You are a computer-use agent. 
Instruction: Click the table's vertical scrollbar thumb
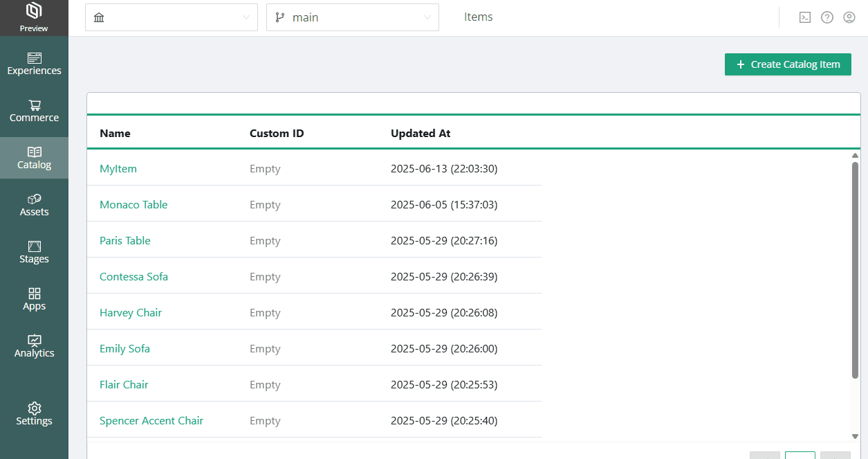coord(855,270)
